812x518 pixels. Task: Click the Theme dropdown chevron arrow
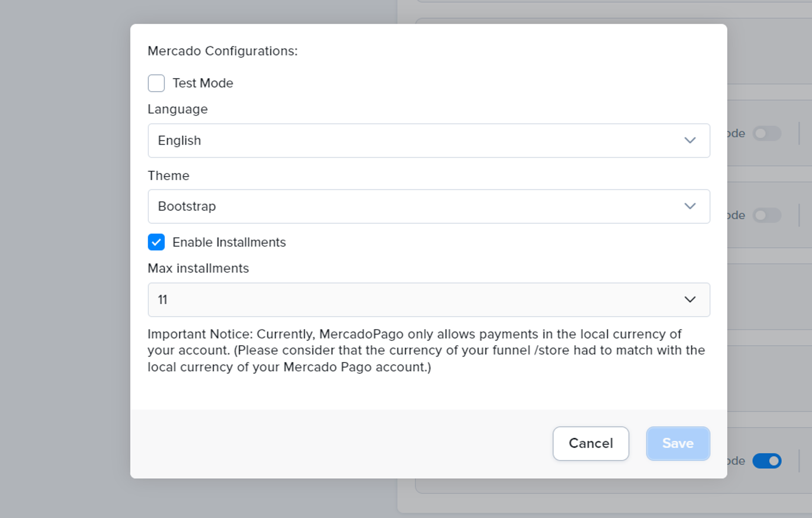(x=690, y=206)
